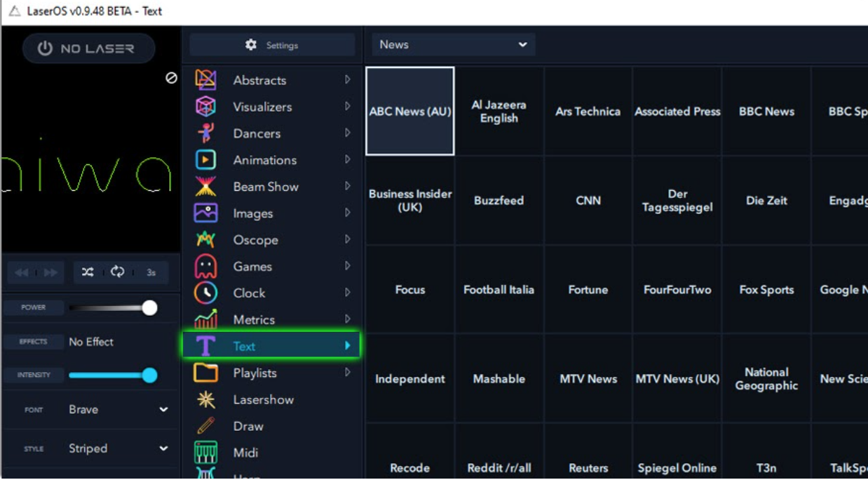This screenshot has height=480, width=868.
Task: Choose the Reuters feed tile
Action: (588, 452)
